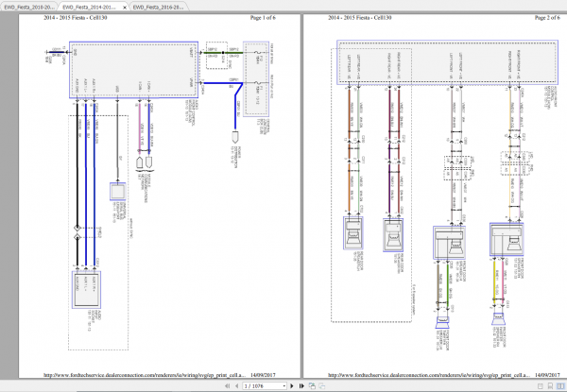Click the 14/09/2017 date on page 2

tap(548, 375)
